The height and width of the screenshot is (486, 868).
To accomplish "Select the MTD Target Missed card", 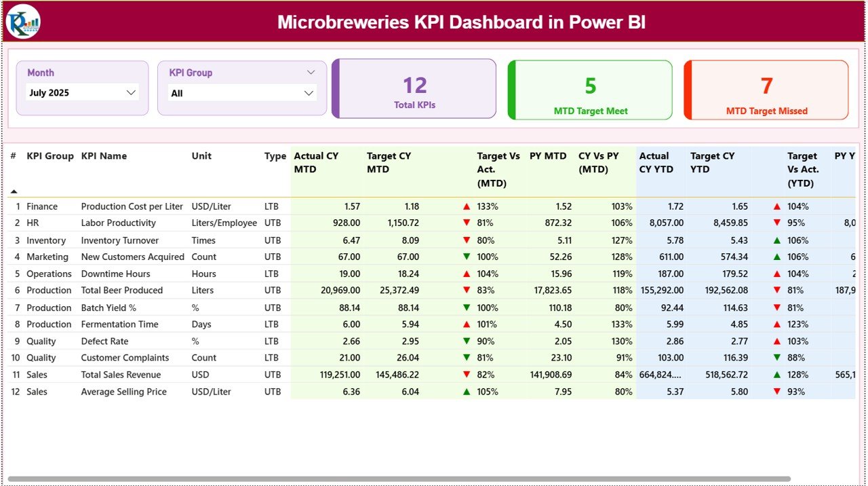I will (766, 90).
